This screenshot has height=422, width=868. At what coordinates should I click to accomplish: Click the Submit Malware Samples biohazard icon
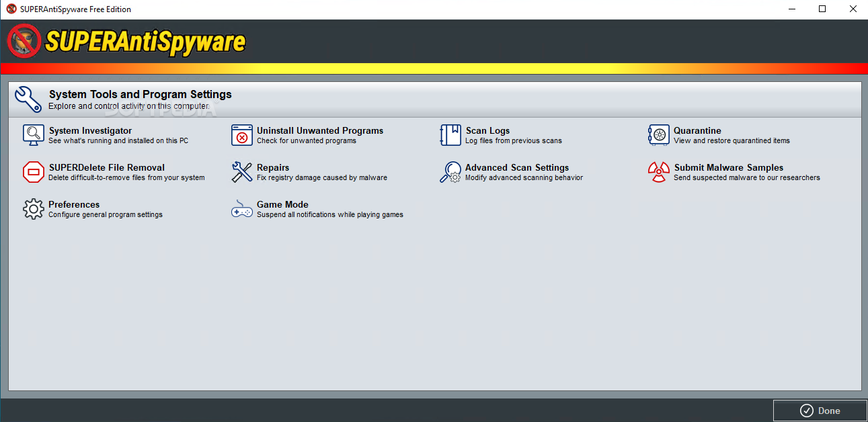click(659, 172)
